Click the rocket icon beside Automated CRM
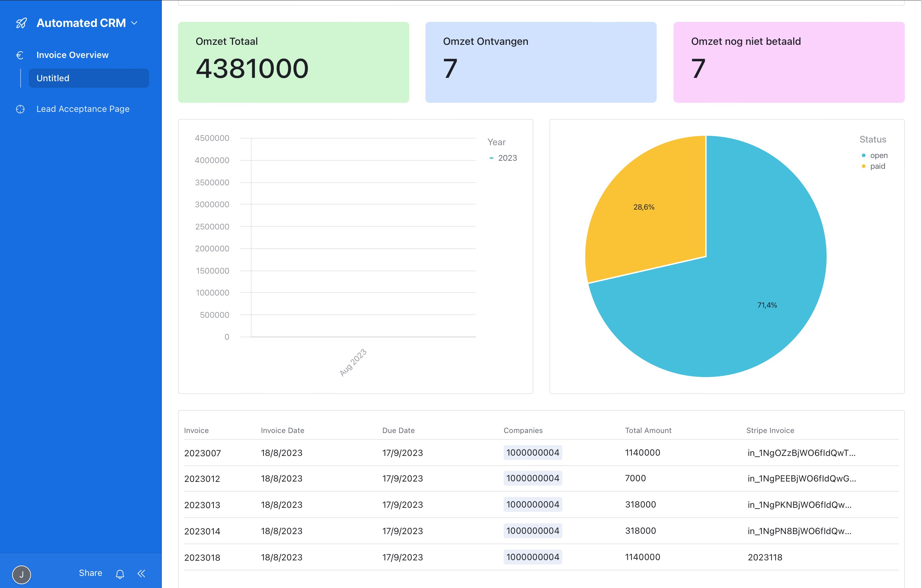Screen dimensions: 921x588 pyautogui.click(x=22, y=23)
